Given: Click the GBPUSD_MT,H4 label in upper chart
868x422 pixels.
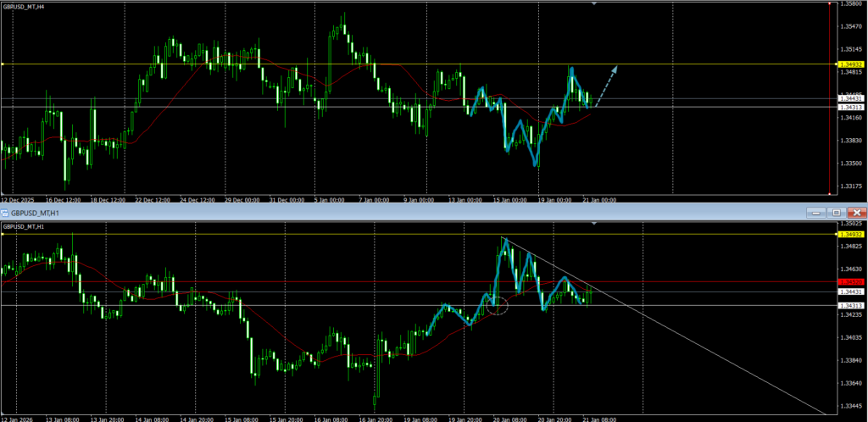Looking at the screenshot, I should 24,8.
